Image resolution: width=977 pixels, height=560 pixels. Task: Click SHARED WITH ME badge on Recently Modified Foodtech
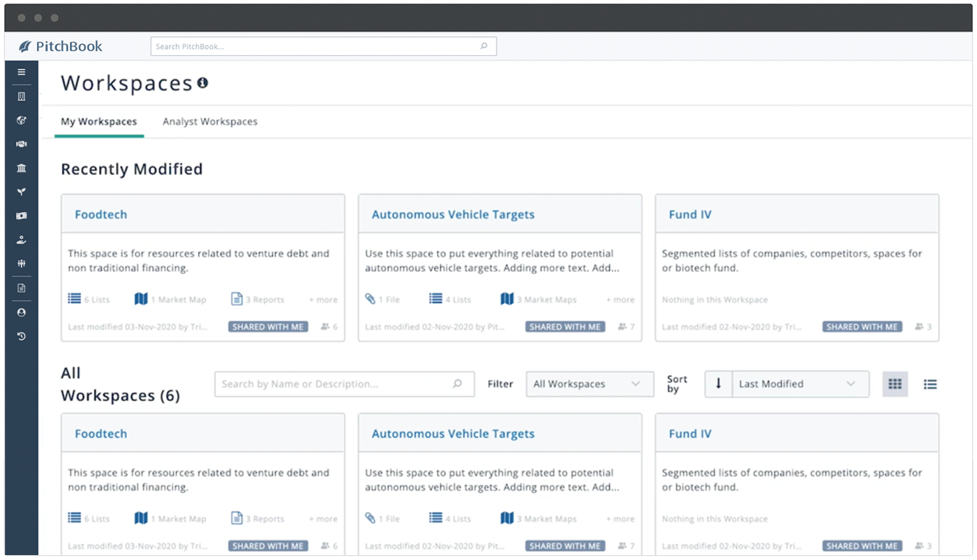(268, 326)
